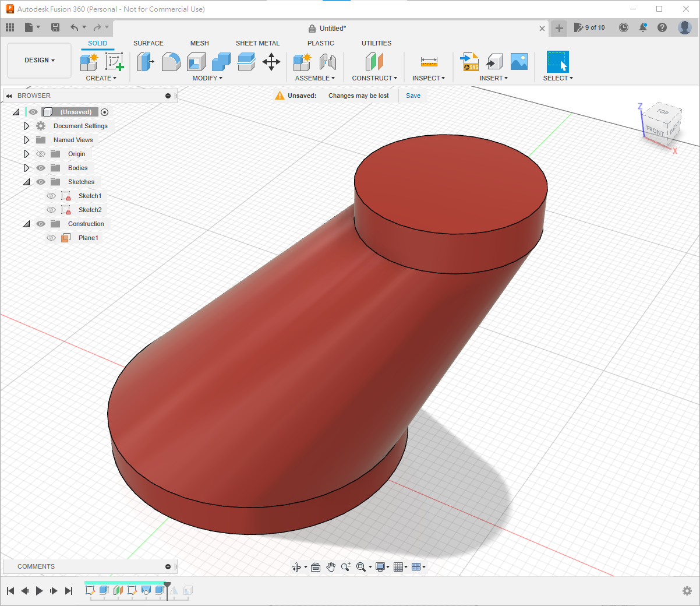The width and height of the screenshot is (700, 606).
Task: Select the Fillet tool in Modify
Action: tap(171, 61)
